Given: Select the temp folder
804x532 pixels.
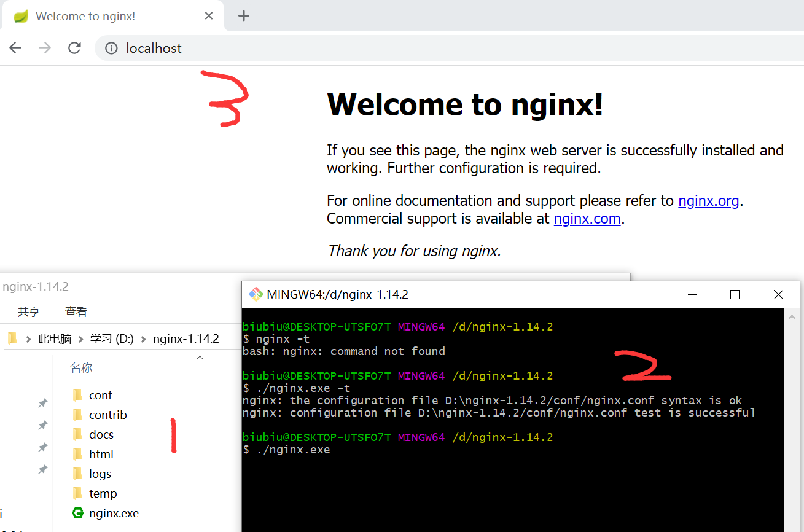Looking at the screenshot, I should tap(103, 493).
